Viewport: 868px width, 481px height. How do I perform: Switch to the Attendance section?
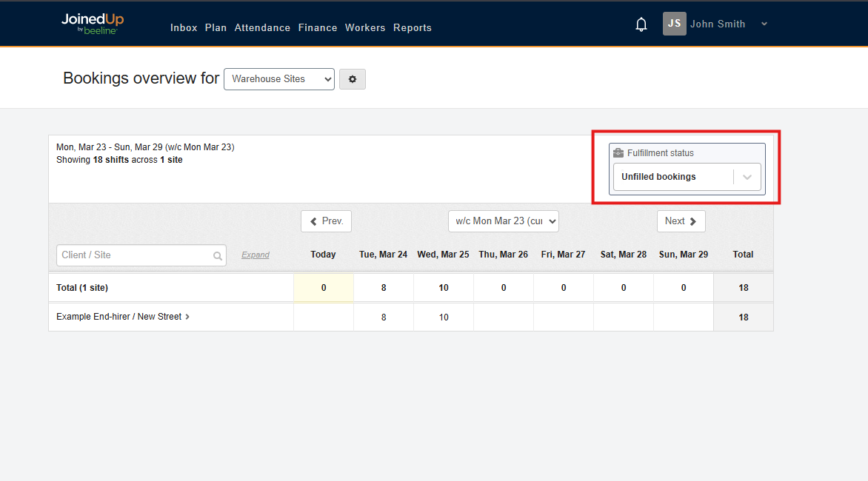(262, 27)
